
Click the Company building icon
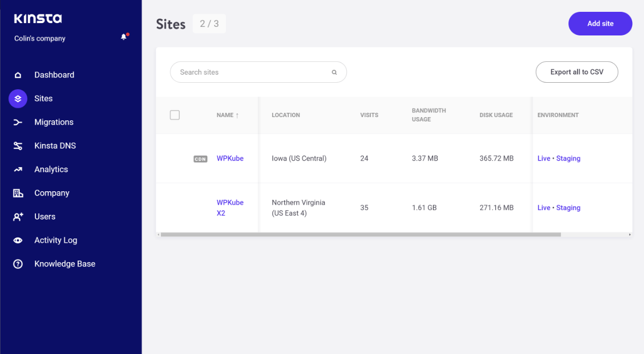[18, 193]
